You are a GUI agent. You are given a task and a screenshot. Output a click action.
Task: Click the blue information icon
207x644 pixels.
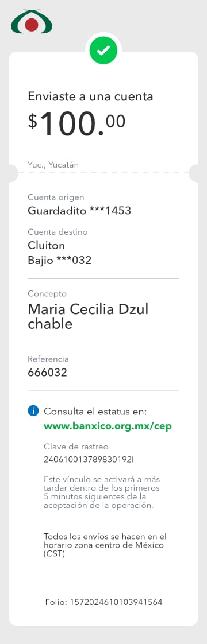point(33,411)
